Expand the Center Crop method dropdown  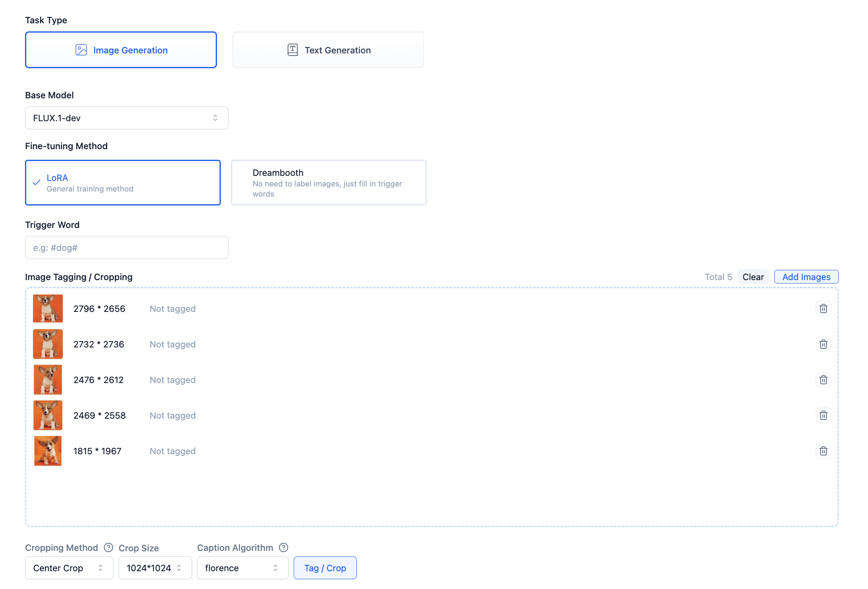click(69, 568)
